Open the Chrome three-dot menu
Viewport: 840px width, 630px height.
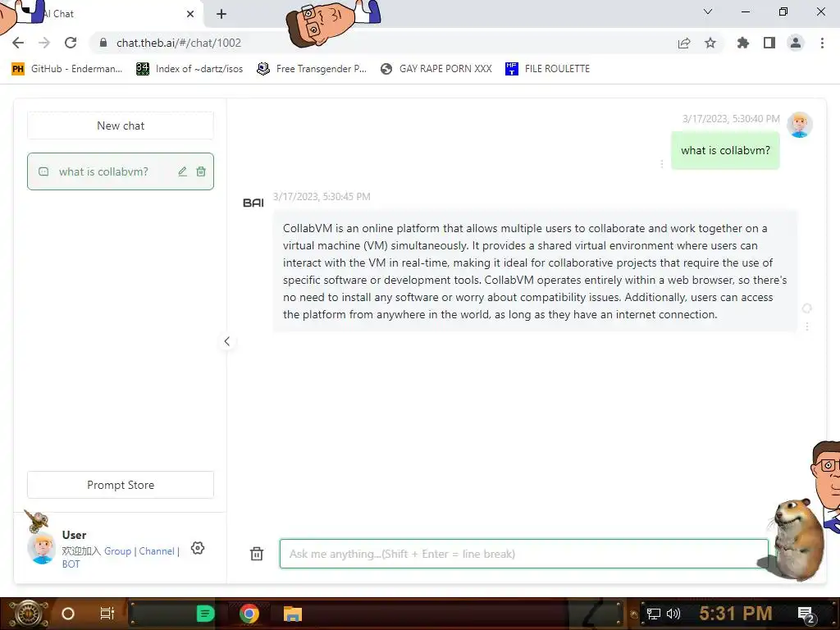(x=822, y=43)
